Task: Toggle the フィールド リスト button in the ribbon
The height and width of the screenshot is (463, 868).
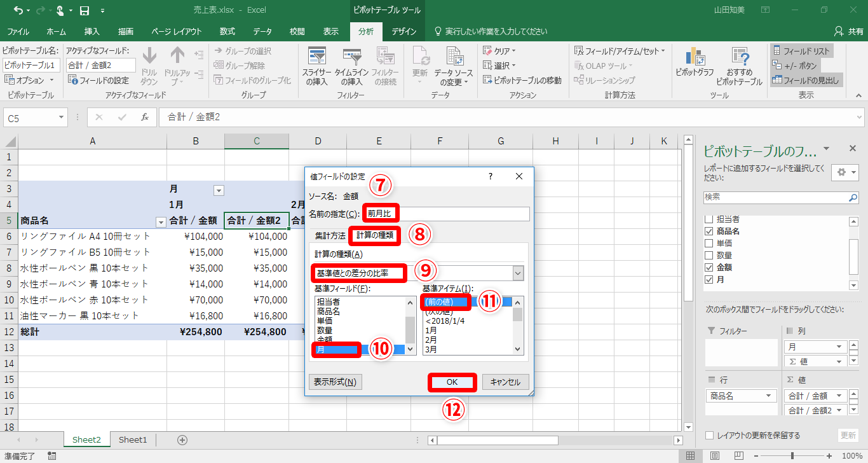Action: click(801, 51)
